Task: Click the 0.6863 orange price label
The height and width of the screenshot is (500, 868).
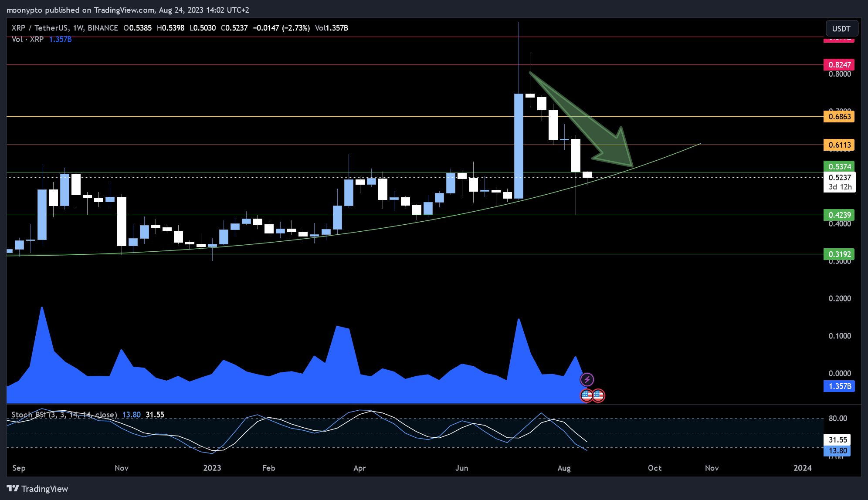Action: pos(839,117)
